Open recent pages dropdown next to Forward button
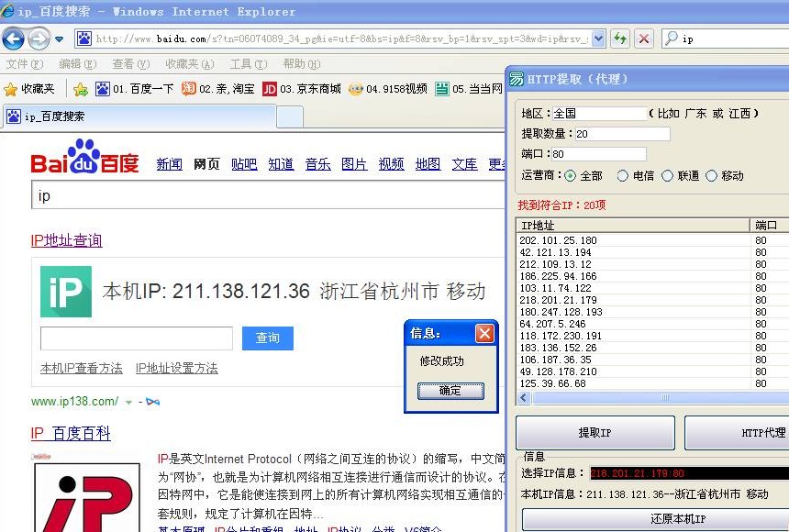The height and width of the screenshot is (532, 789). click(x=60, y=39)
